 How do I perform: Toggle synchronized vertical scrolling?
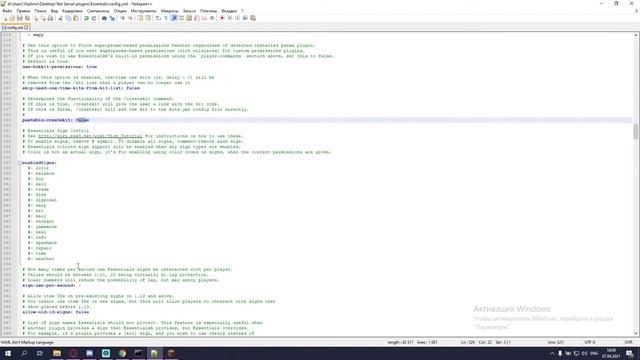[140, 18]
